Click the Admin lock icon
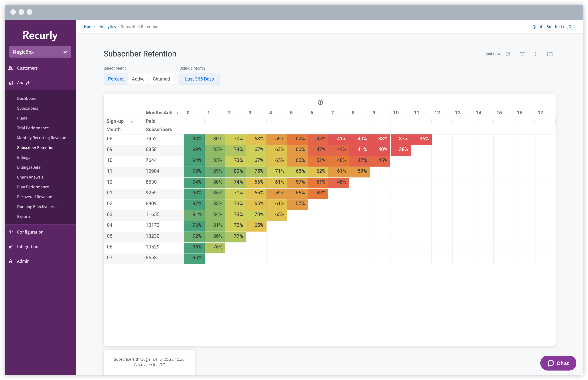Viewport: 588px width, 380px height. click(11, 261)
